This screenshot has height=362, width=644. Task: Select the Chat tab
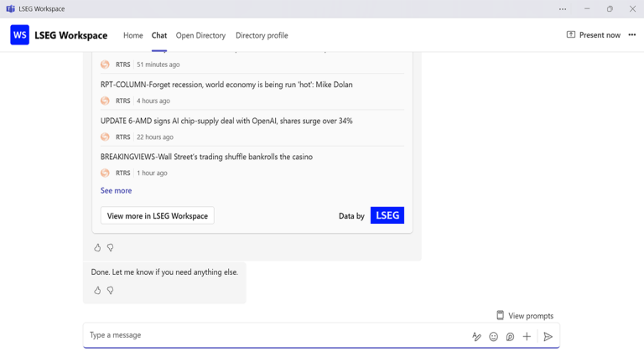point(159,35)
